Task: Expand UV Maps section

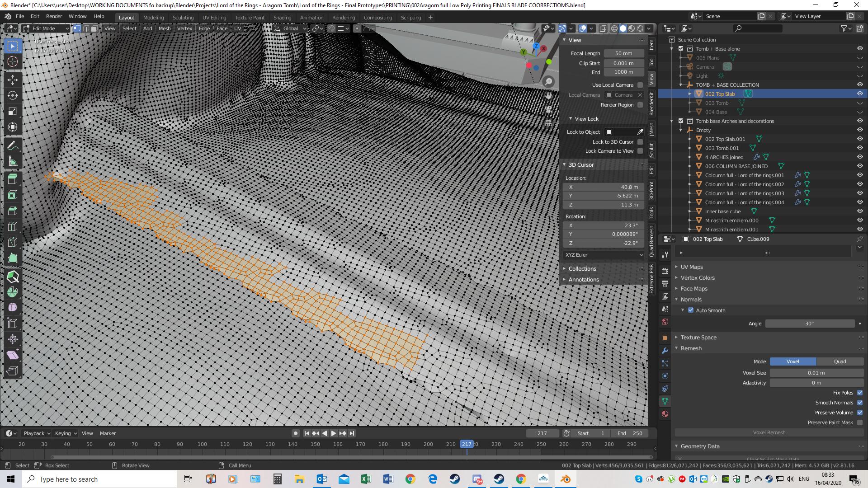Action: point(692,267)
